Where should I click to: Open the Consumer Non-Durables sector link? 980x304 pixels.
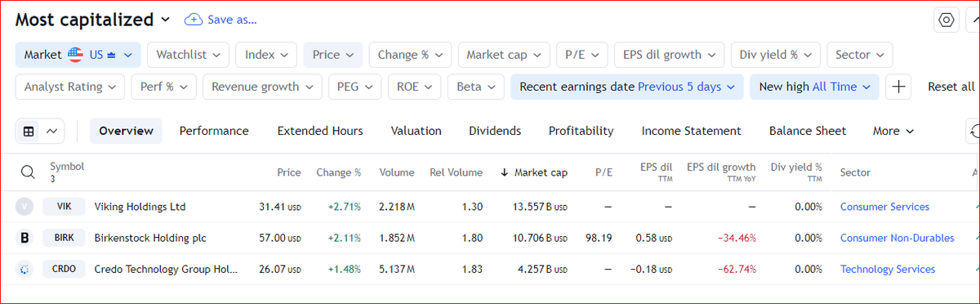[x=897, y=238]
